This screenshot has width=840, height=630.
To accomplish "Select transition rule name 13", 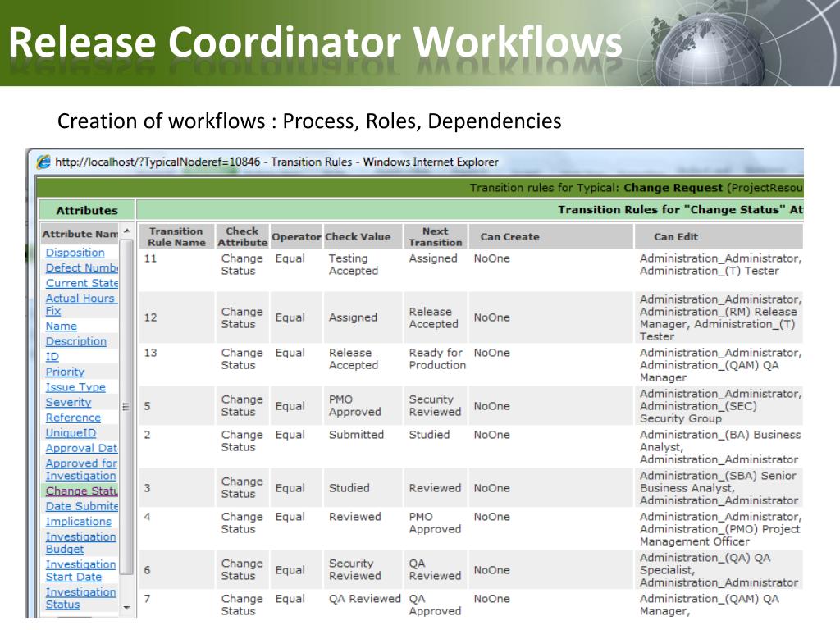I will coord(151,353).
